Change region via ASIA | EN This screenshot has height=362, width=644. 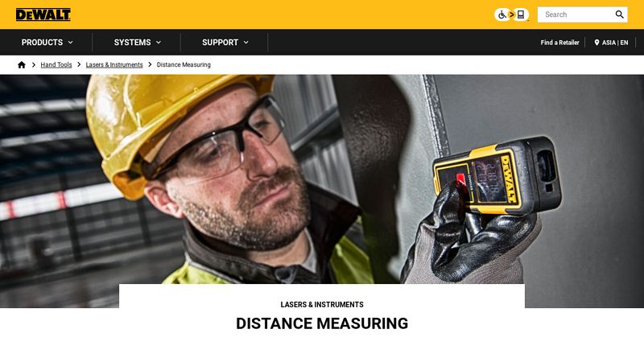(x=615, y=43)
